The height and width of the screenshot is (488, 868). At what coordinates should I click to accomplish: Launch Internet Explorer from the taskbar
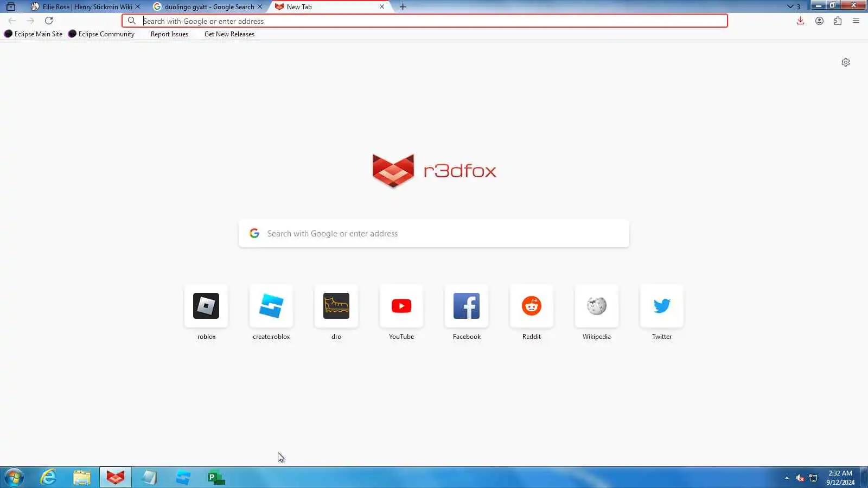tap(48, 478)
